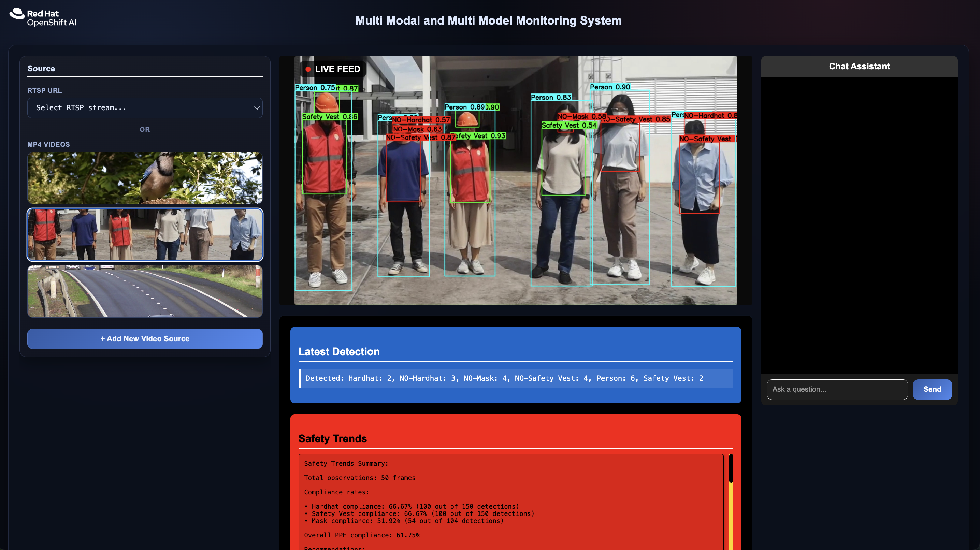Click the RTSP URL label
980x550 pixels.
[x=44, y=90]
